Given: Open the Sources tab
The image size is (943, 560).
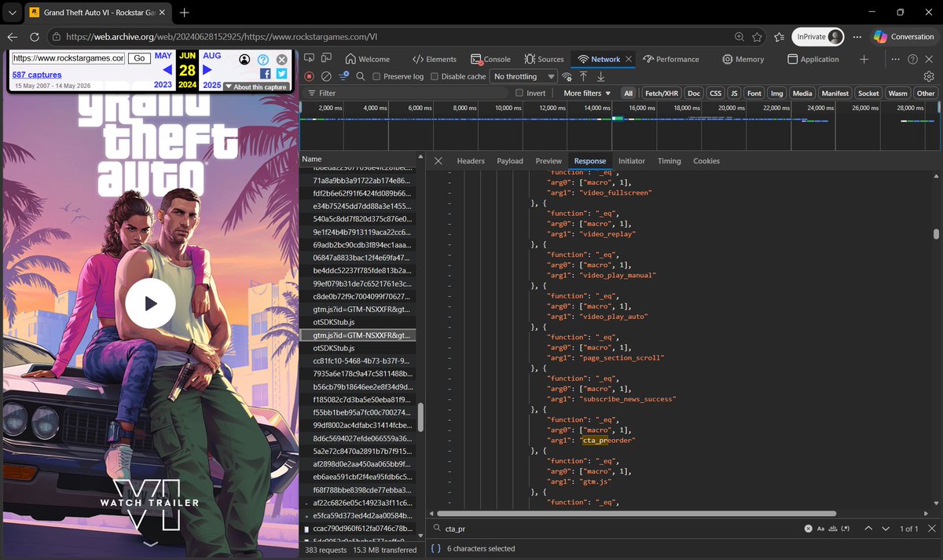Looking at the screenshot, I should [x=543, y=59].
